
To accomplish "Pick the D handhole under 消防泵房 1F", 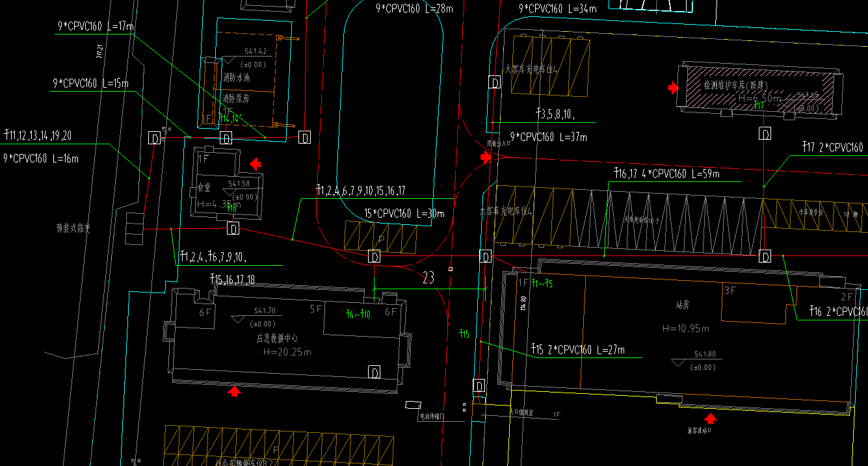I will pyautogui.click(x=226, y=138).
